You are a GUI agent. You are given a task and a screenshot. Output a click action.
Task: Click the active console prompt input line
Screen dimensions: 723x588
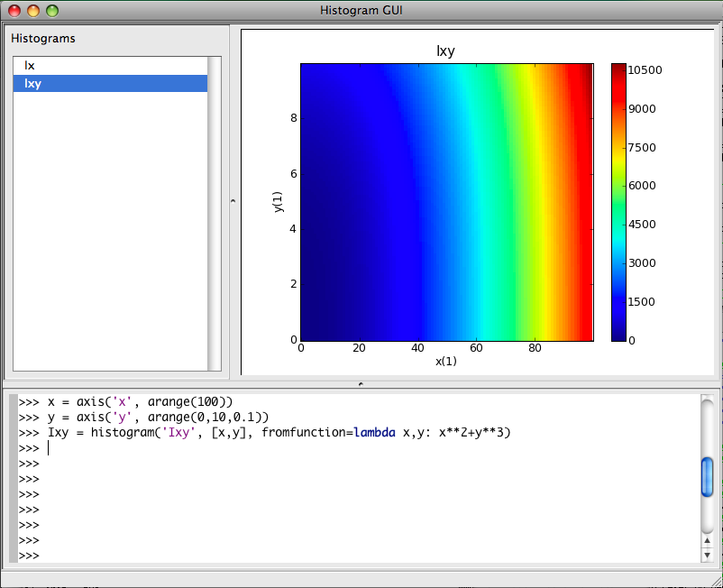click(359, 448)
